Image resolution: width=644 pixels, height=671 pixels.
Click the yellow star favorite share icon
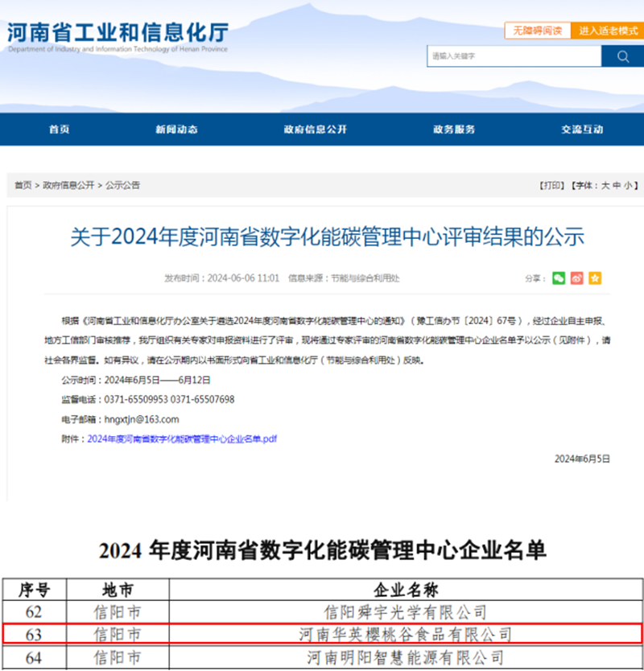(x=595, y=278)
